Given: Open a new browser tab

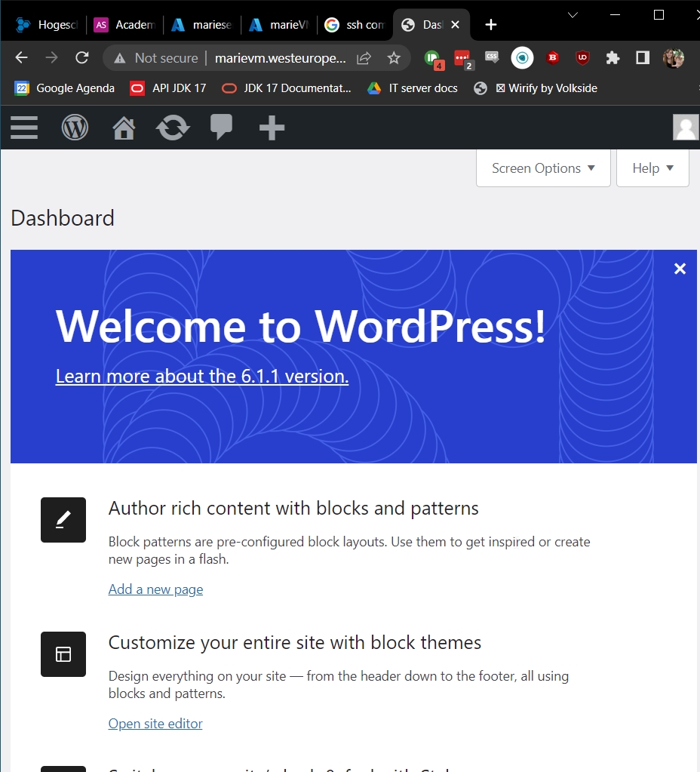Looking at the screenshot, I should pos(491,25).
